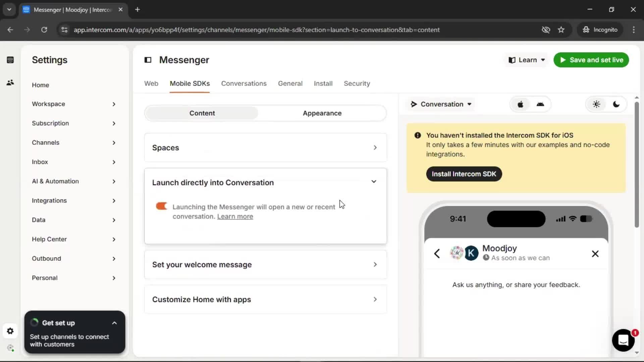Viewport: 644px width, 362px height.
Task: Expand the AI & Automation settings menu
Action: tap(74, 181)
